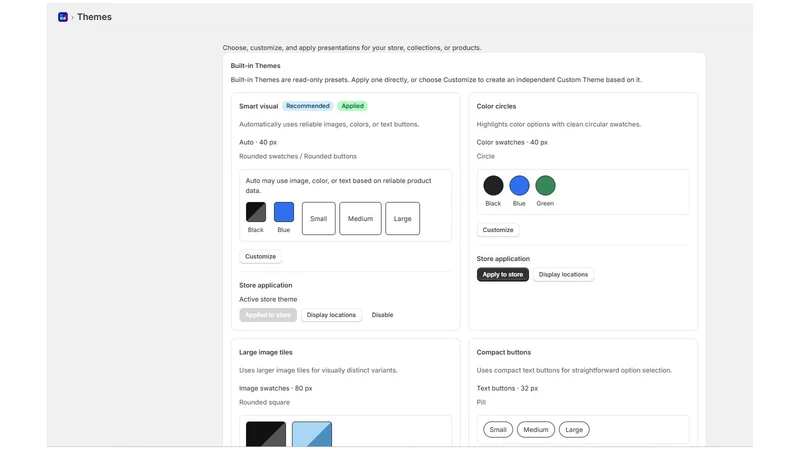Click Store application heading under Color circles

point(503,259)
